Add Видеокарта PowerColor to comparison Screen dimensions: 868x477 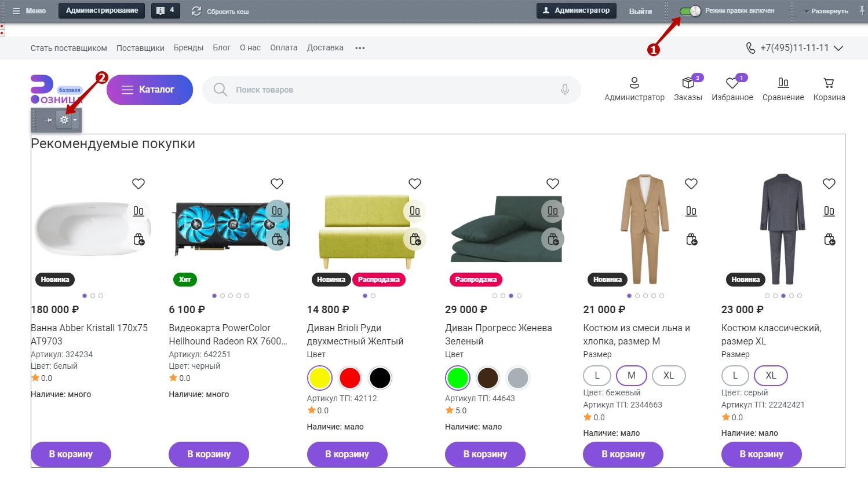coord(277,211)
